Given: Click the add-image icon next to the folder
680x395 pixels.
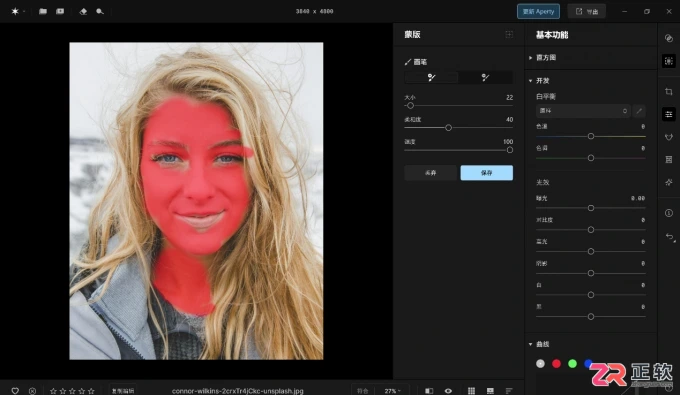Looking at the screenshot, I should 60,11.
